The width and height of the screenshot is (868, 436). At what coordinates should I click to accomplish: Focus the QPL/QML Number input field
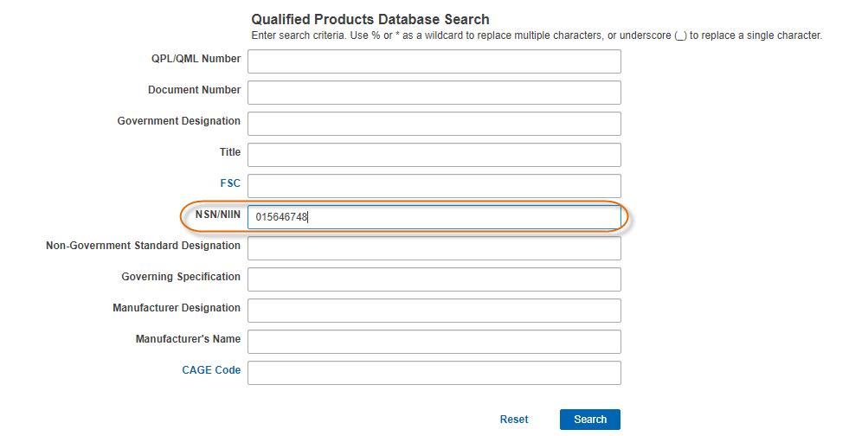pos(434,61)
